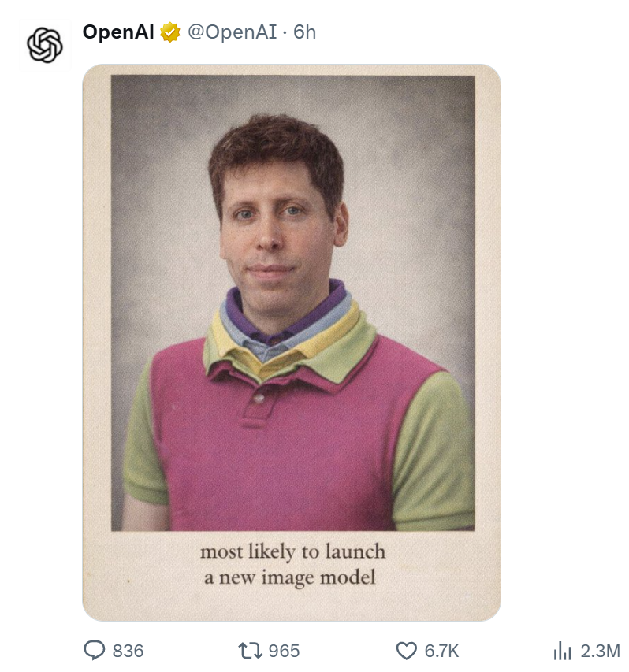Click the 836 replies count
629x672 pixels.
[x=128, y=651]
